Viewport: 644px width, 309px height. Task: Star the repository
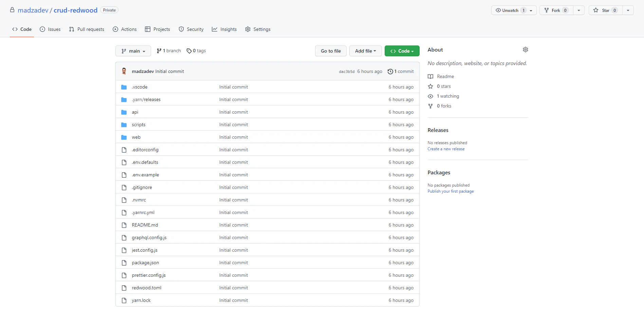click(605, 10)
